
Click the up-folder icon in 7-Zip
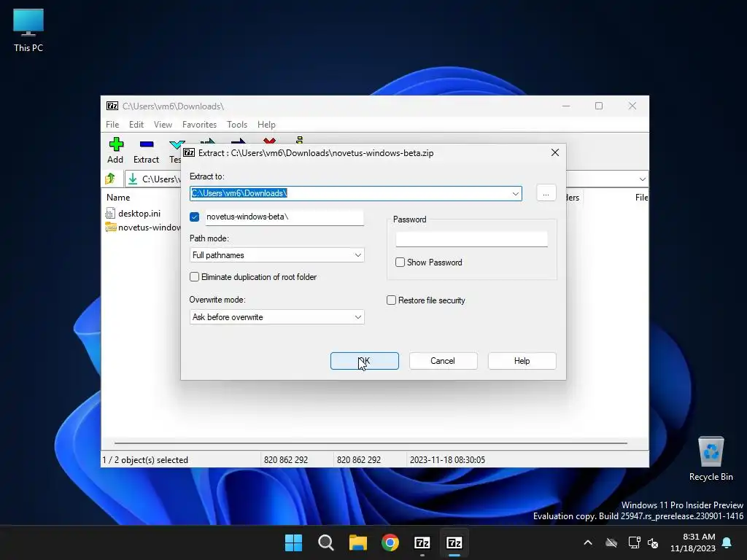110,179
